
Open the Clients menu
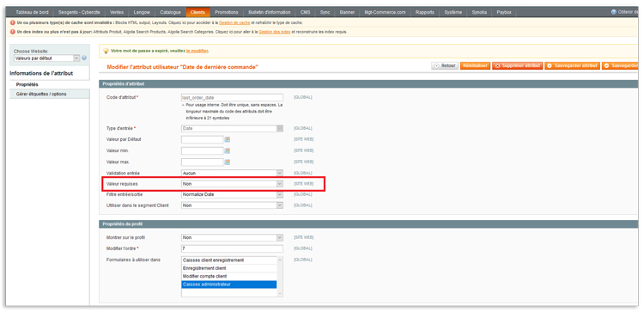(197, 12)
